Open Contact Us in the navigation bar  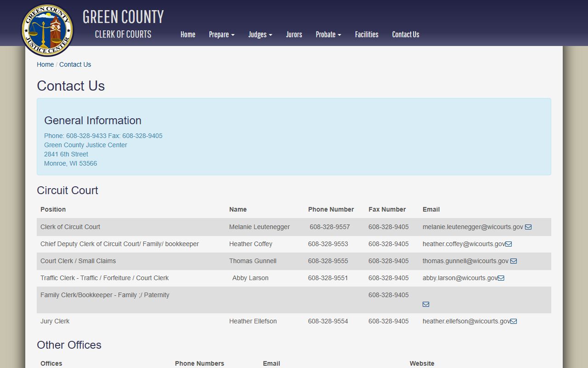(406, 34)
